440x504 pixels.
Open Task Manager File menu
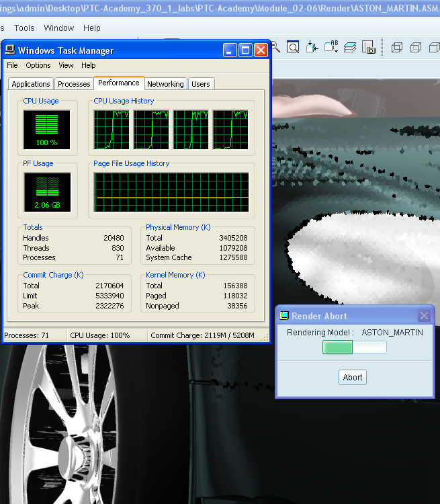[x=12, y=65]
